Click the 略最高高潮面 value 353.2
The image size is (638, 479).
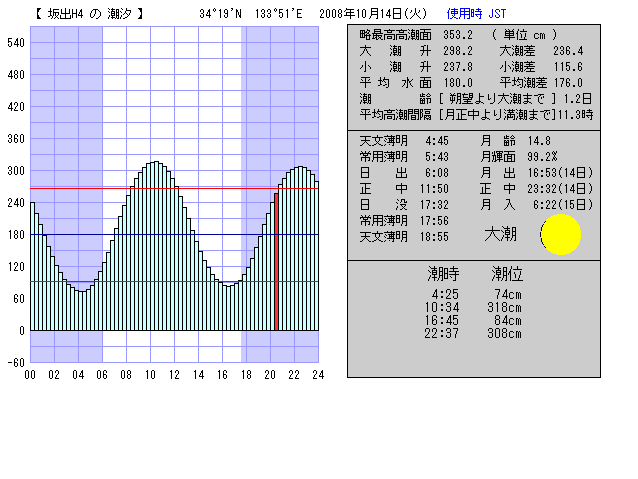coord(458,35)
